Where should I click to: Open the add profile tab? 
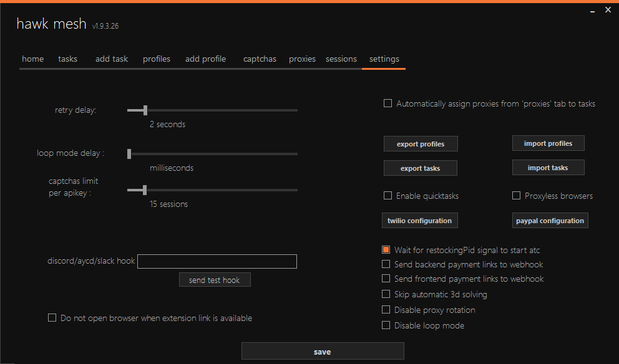point(205,59)
